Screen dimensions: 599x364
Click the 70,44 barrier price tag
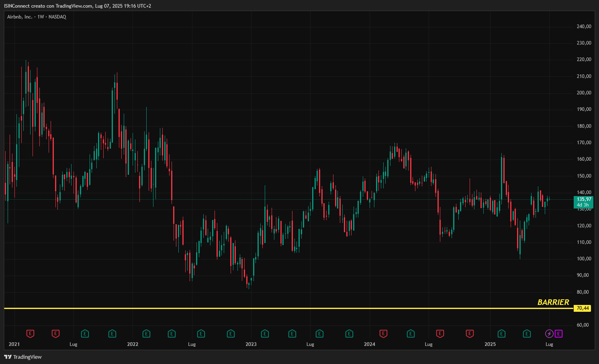(x=583, y=308)
